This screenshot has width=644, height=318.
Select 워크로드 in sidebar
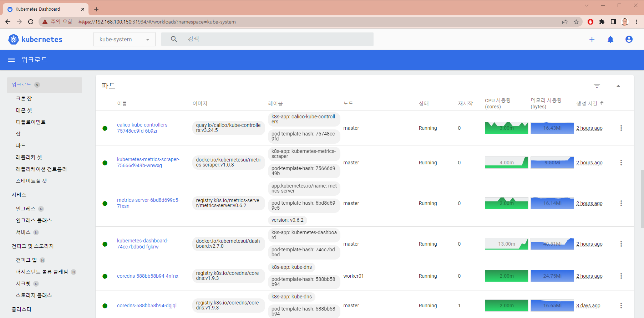tap(45, 85)
